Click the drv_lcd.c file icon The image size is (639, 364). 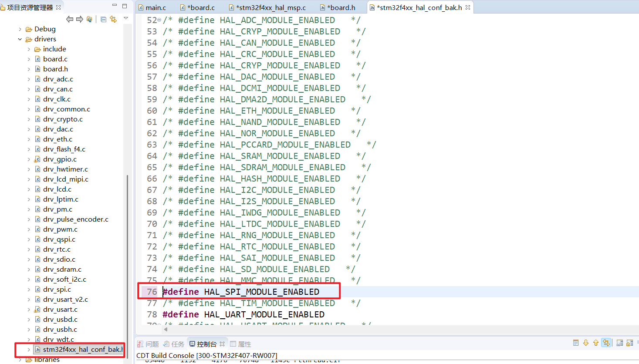pyautogui.click(x=37, y=189)
